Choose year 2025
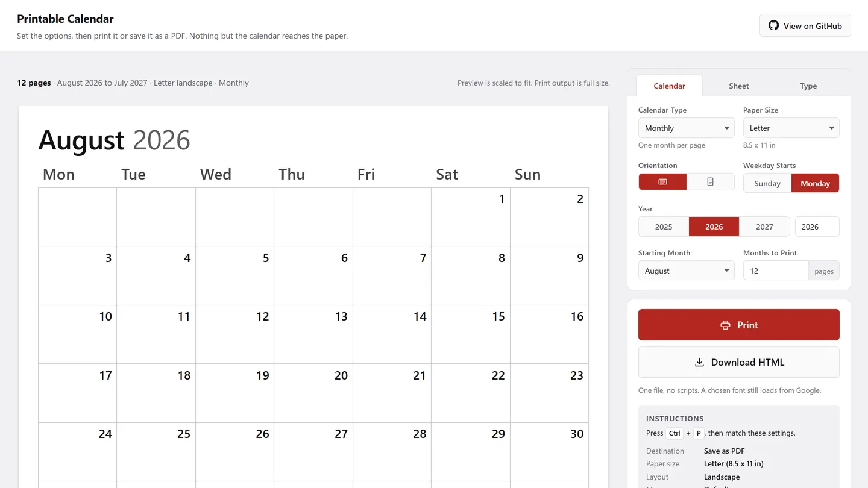This screenshot has height=488, width=868. point(664,227)
